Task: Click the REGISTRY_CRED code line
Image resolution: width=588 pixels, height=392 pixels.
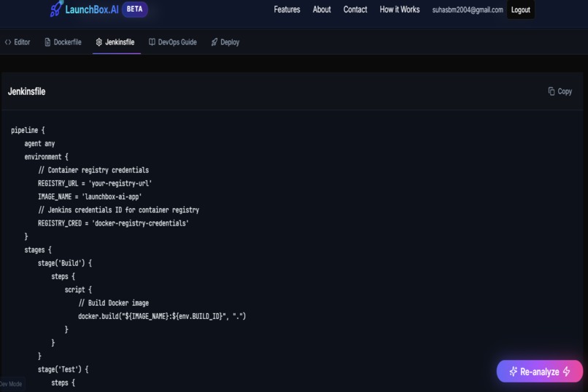Action: 113,223
